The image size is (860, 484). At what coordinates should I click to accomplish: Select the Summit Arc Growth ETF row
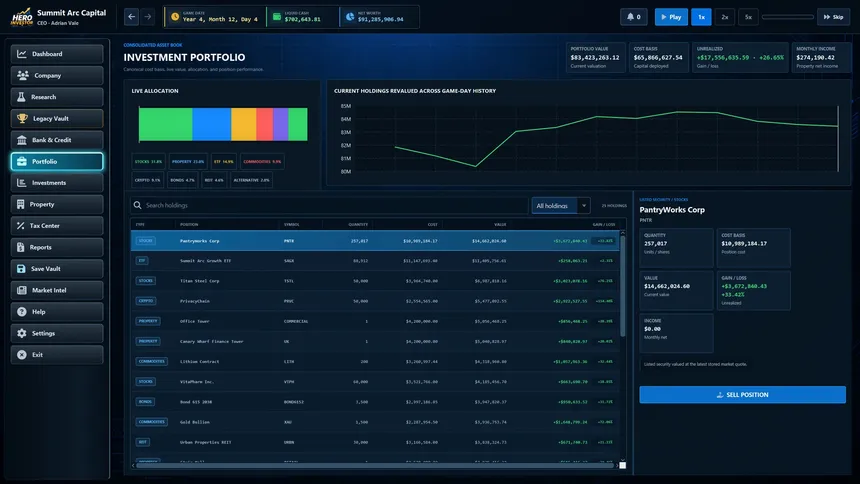point(375,261)
